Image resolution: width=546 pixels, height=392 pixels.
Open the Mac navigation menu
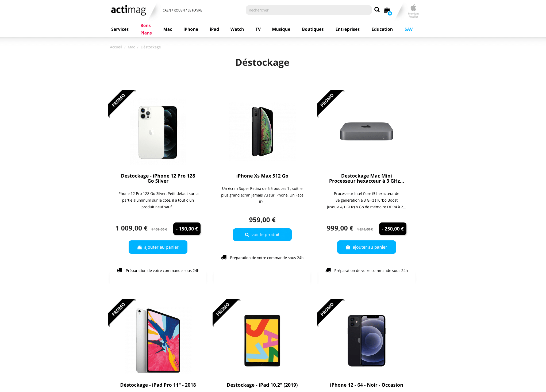[x=168, y=29]
